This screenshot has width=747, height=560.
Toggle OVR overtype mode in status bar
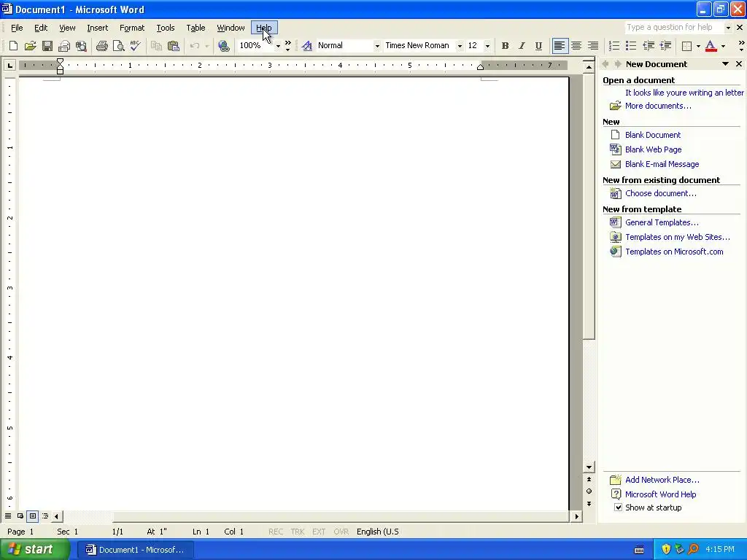341,532
